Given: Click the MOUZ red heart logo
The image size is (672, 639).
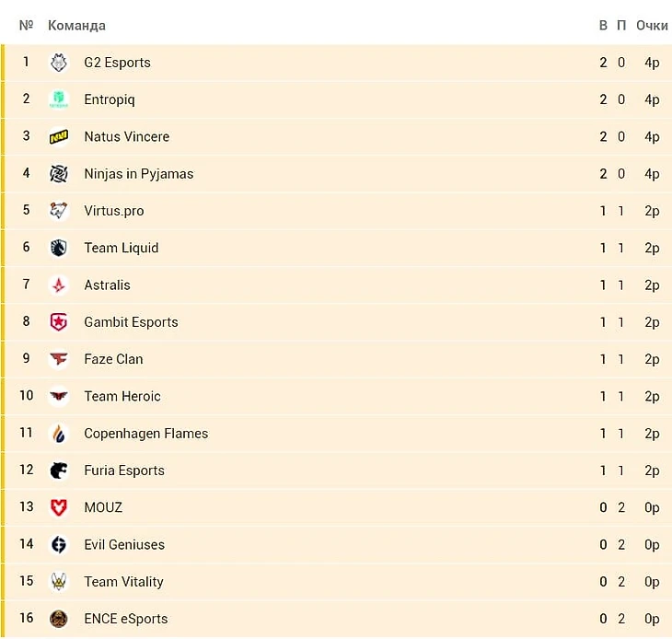Looking at the screenshot, I should click(59, 507).
